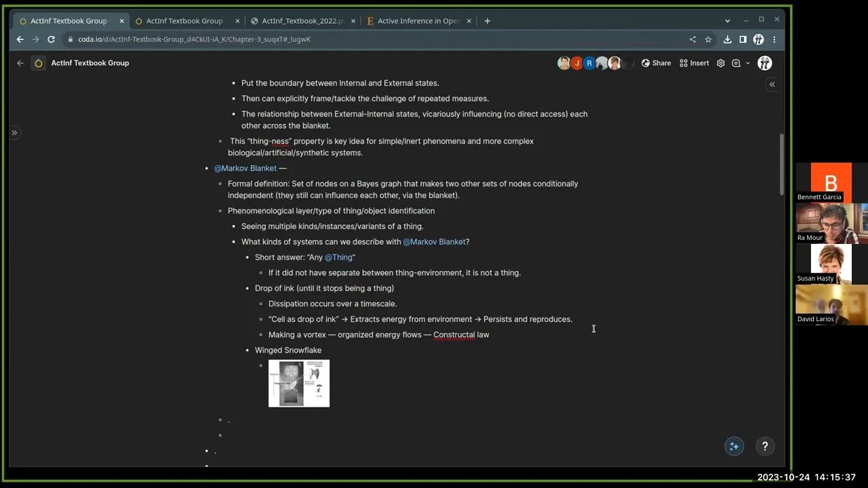Open the comments panel icon
The height and width of the screenshot is (488, 868).
point(736,63)
